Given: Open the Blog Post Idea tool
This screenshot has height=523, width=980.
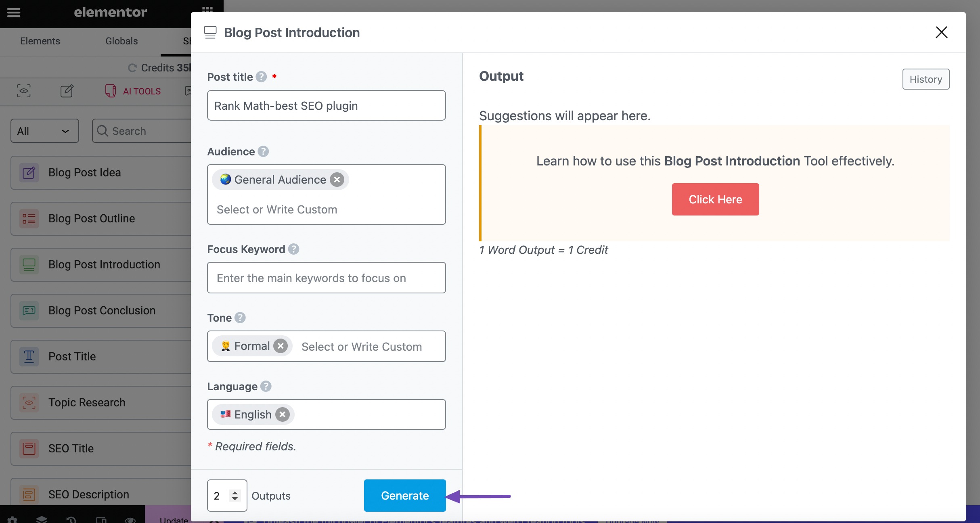Looking at the screenshot, I should click(x=101, y=173).
